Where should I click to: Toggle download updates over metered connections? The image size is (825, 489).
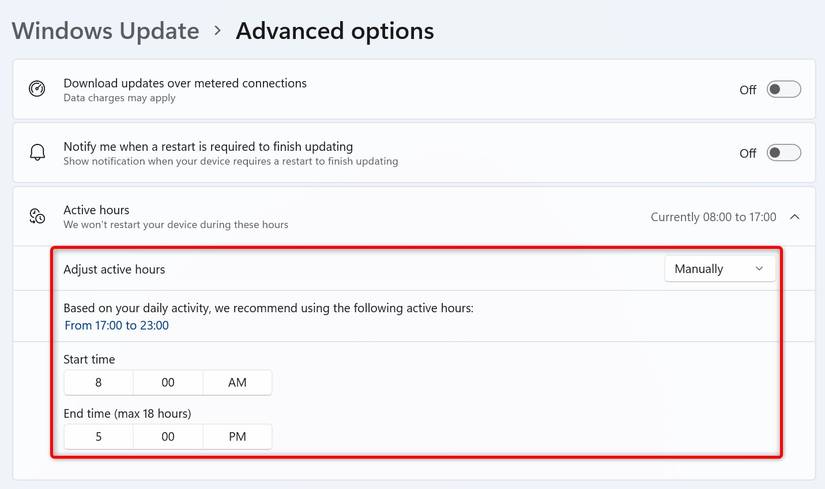[x=783, y=90]
